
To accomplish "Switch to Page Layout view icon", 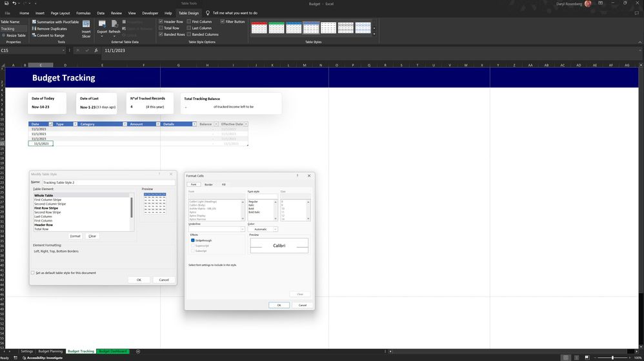I will [x=577, y=358].
